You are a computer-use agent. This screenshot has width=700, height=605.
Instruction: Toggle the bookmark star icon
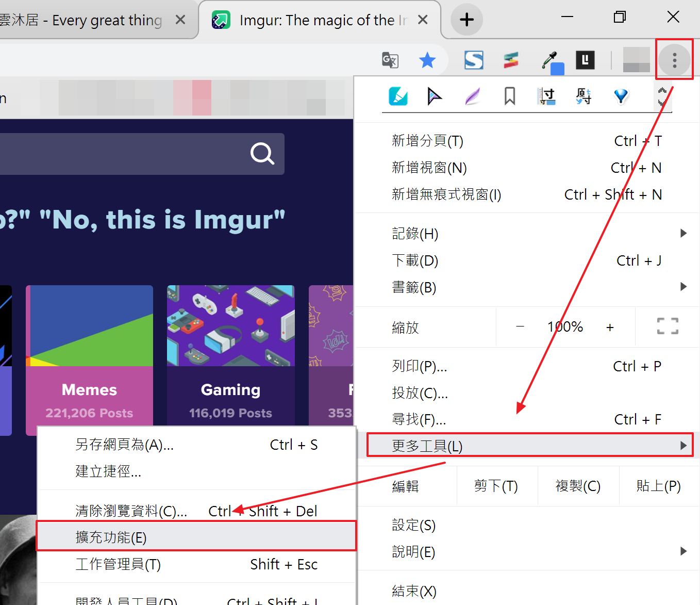(x=427, y=60)
